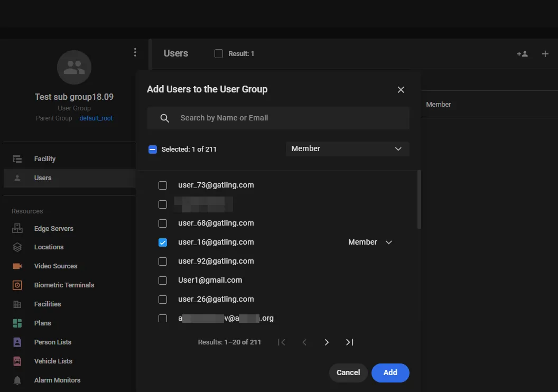Click the user_73@gatling.com text
The image size is (558, 392).
click(x=216, y=185)
